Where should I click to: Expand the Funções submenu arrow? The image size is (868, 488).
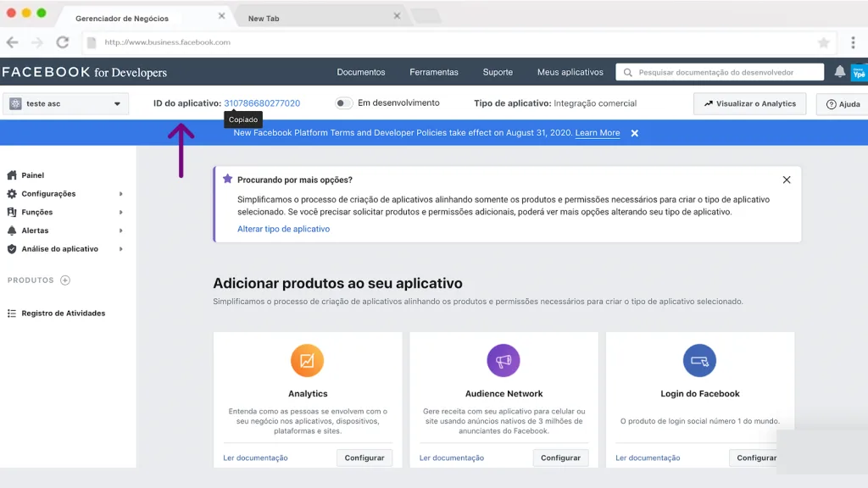(120, 212)
